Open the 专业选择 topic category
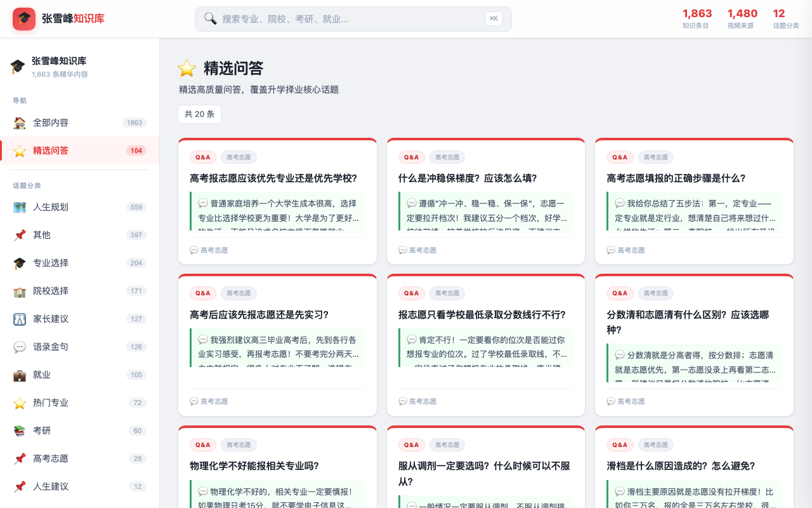Image resolution: width=812 pixels, height=508 pixels. coord(79,263)
